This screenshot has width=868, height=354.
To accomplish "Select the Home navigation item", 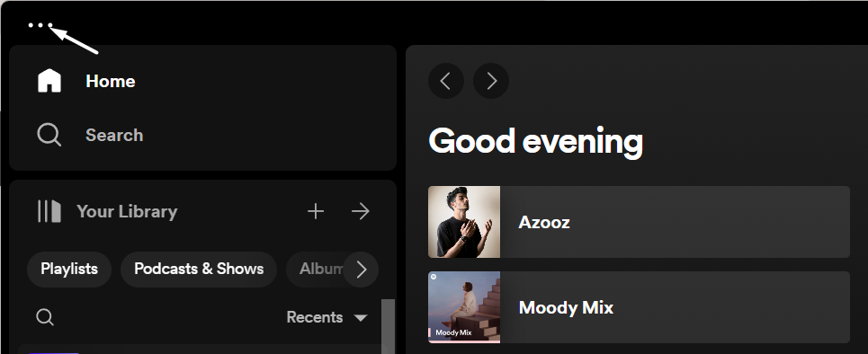I will 86,81.
